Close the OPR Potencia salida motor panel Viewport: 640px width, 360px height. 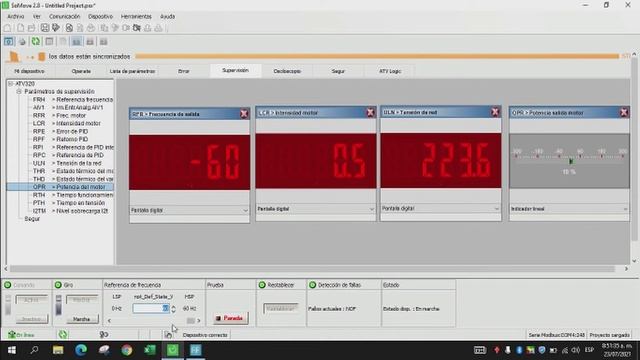coord(624,112)
